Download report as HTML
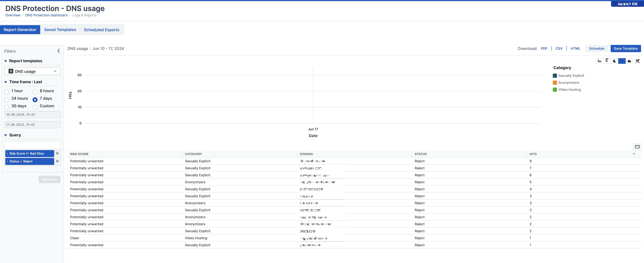644x263 pixels. point(575,49)
